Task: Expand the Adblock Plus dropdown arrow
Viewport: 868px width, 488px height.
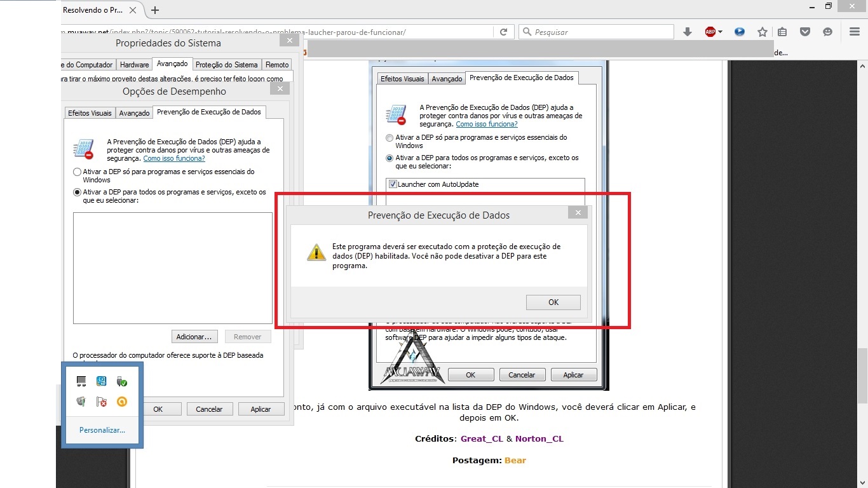Action: click(720, 32)
